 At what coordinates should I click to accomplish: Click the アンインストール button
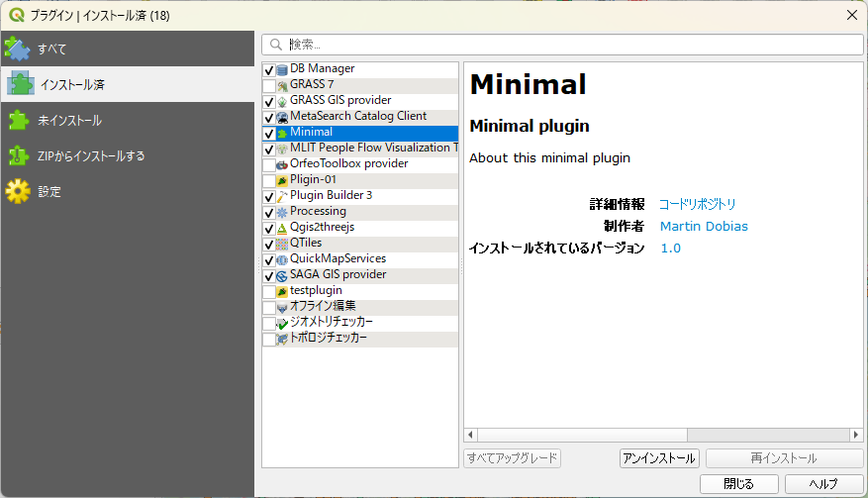[x=659, y=458]
